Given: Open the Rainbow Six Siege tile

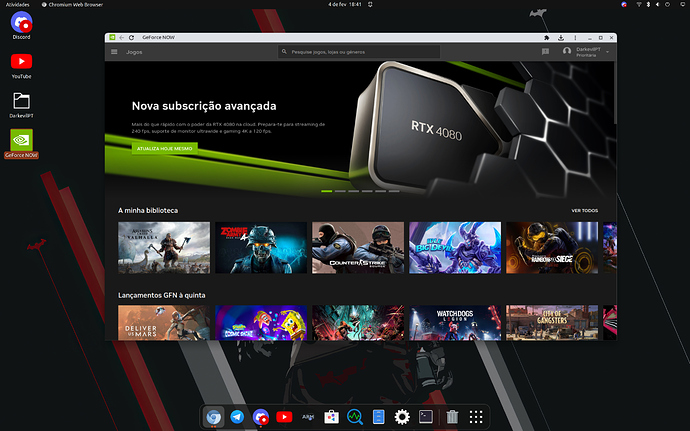Looking at the screenshot, I should [552, 247].
